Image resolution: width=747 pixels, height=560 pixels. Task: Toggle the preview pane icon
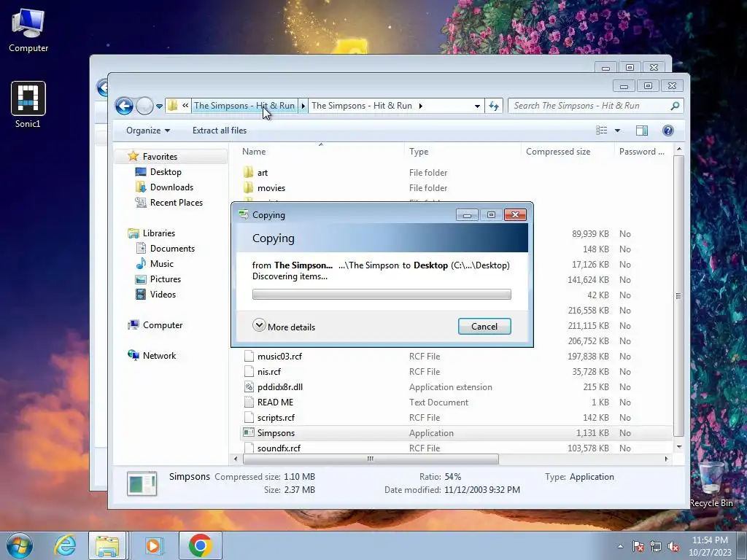tap(642, 131)
